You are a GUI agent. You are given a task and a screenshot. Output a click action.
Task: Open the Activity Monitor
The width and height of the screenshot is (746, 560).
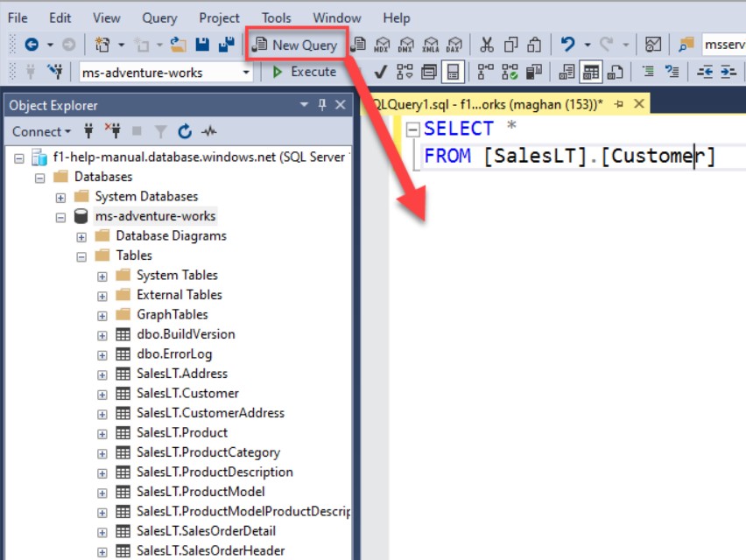[x=653, y=45]
